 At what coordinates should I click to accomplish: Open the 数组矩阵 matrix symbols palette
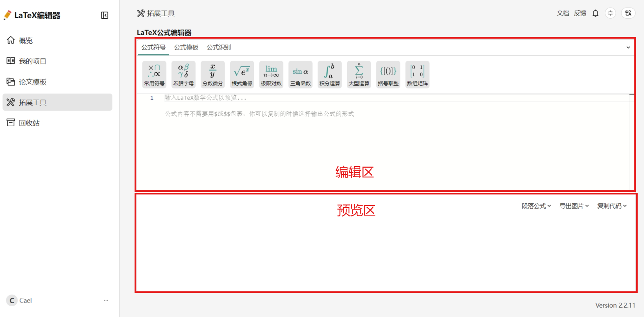click(x=417, y=74)
